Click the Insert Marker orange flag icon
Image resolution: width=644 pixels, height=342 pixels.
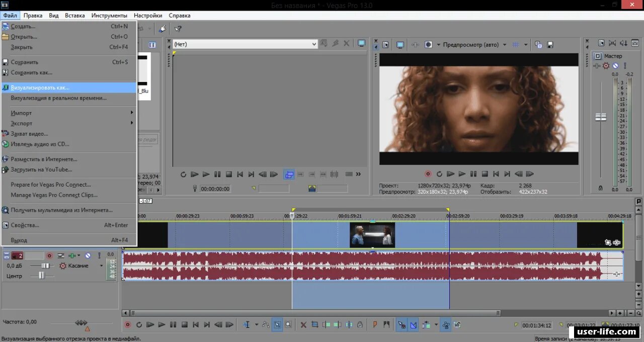(375, 325)
